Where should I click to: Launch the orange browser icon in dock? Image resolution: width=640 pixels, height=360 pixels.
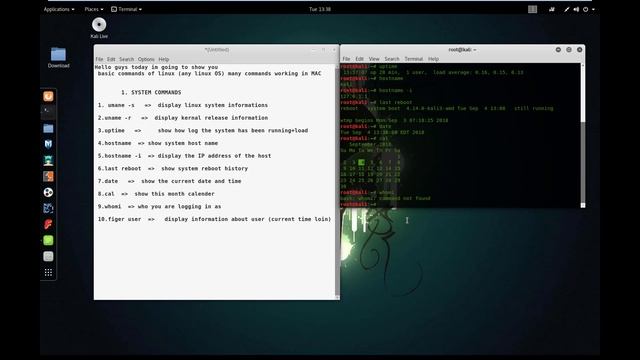[48, 96]
